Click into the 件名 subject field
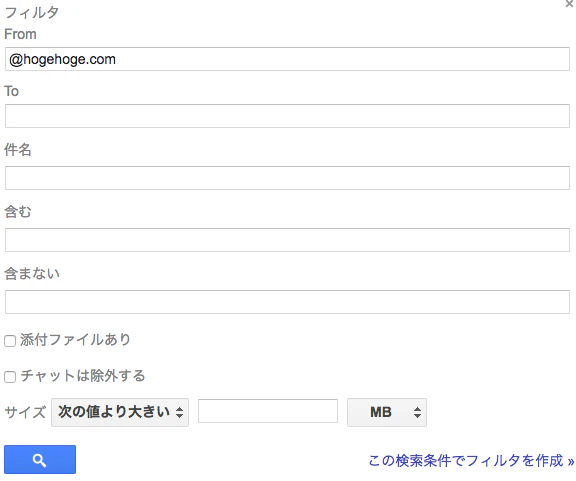The width and height of the screenshot is (576, 481). click(x=287, y=178)
